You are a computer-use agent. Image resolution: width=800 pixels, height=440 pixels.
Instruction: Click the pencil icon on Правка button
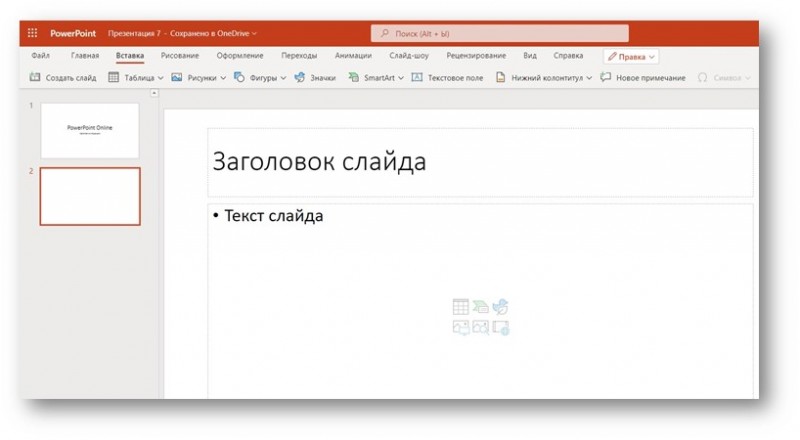[x=612, y=57]
